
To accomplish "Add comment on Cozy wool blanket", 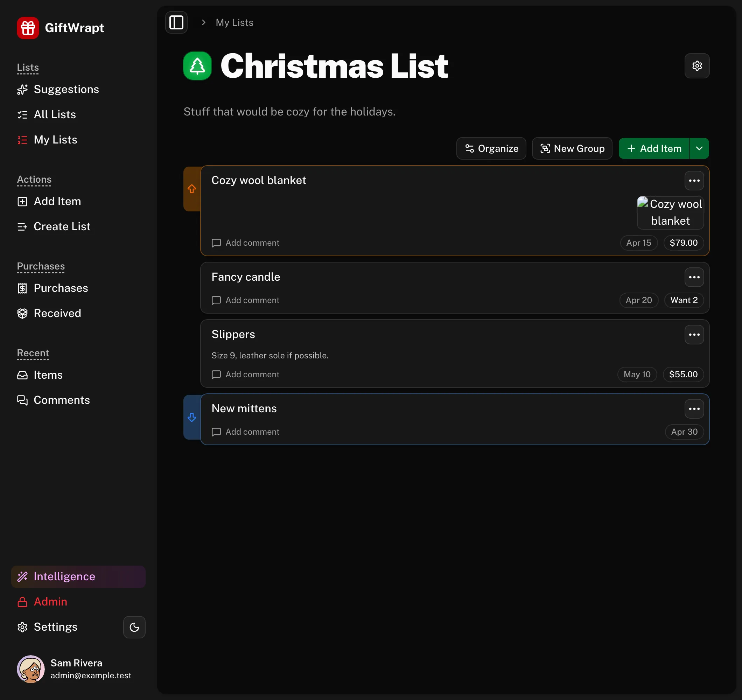I will coord(246,243).
